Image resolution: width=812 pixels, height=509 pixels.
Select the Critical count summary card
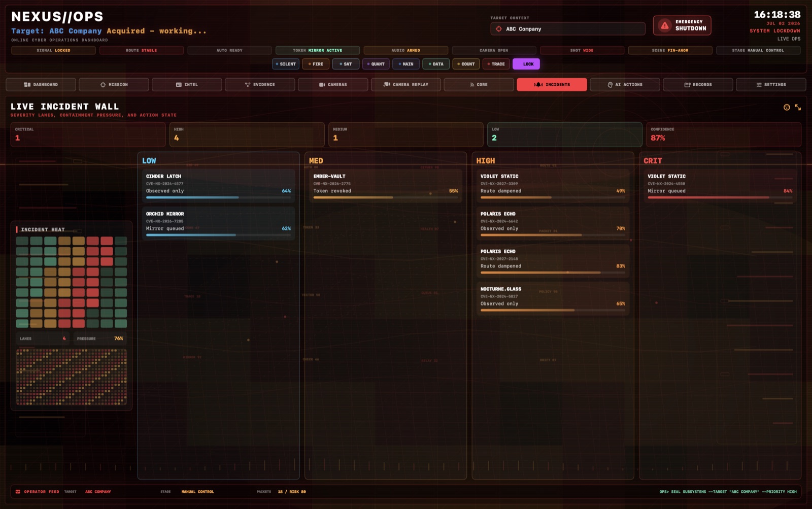pyautogui.click(x=88, y=134)
